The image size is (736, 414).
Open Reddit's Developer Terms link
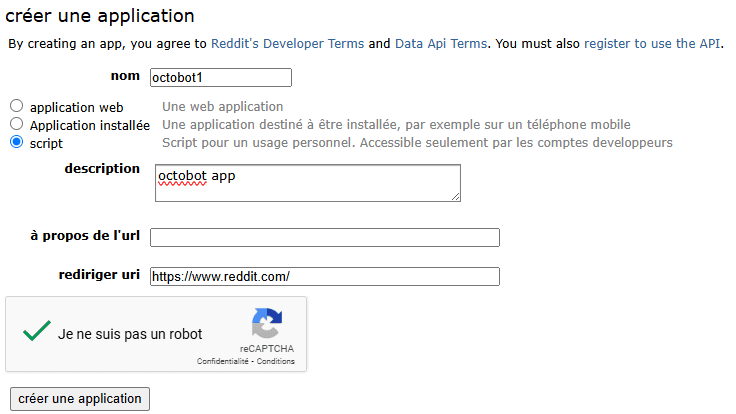click(287, 44)
